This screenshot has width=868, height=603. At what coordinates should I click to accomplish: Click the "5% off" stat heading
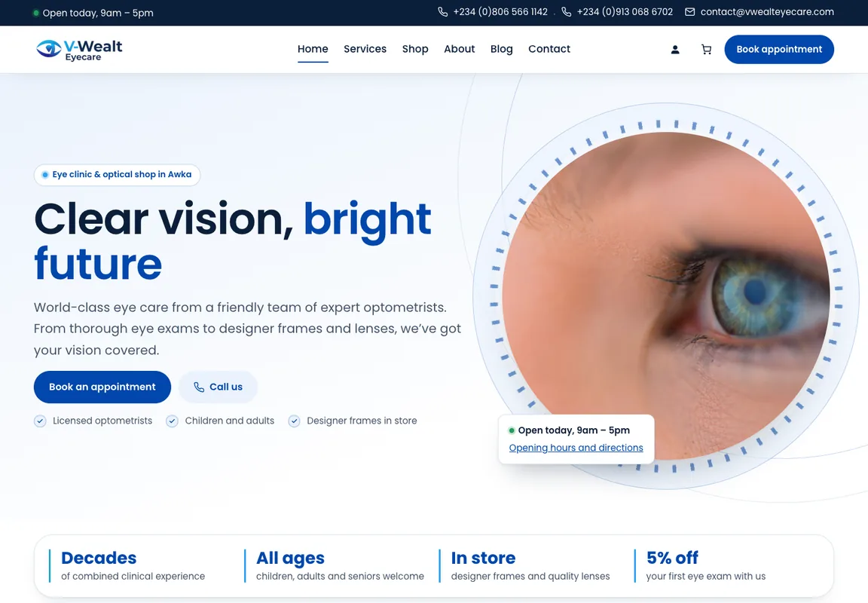coord(672,558)
